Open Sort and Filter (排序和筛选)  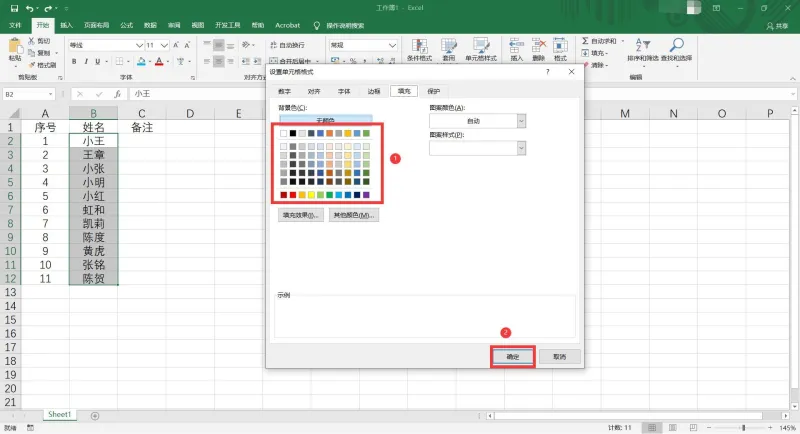[642, 50]
